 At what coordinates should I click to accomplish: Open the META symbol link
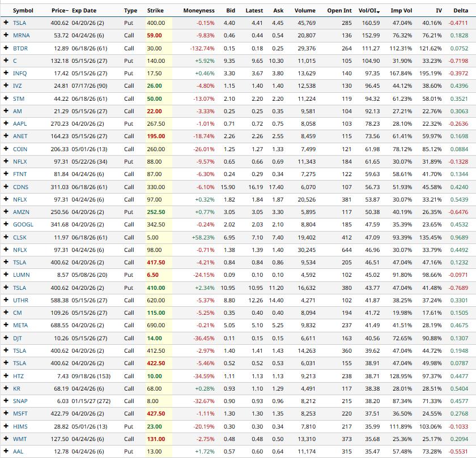tap(20, 325)
